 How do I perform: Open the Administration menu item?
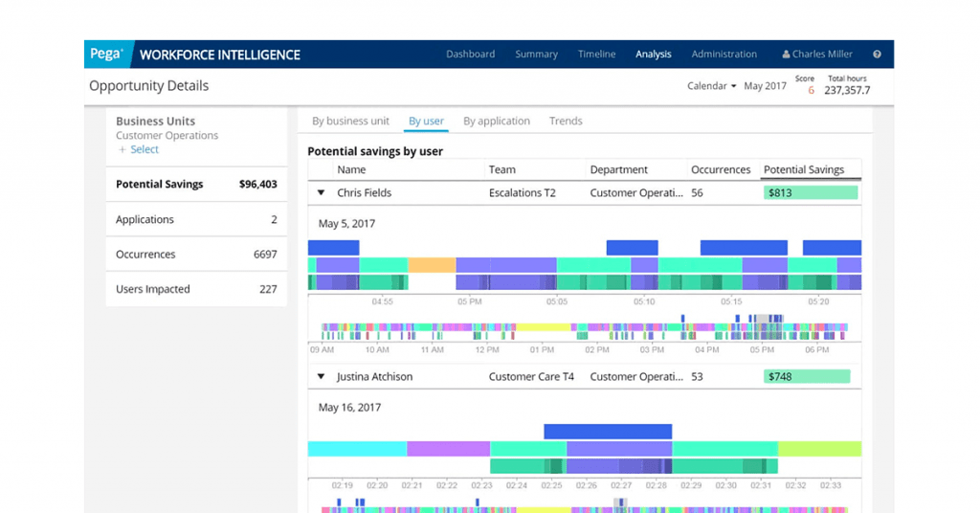pos(724,55)
